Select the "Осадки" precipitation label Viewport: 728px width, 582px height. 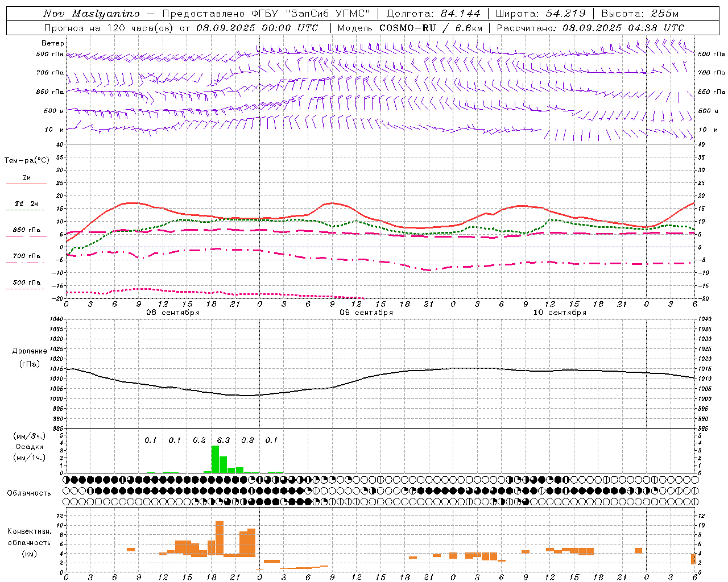click(30, 447)
